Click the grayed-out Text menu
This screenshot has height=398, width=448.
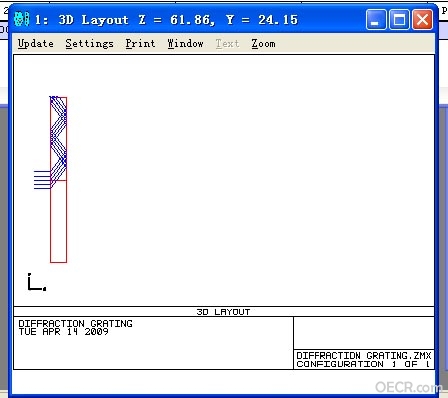[x=227, y=44]
